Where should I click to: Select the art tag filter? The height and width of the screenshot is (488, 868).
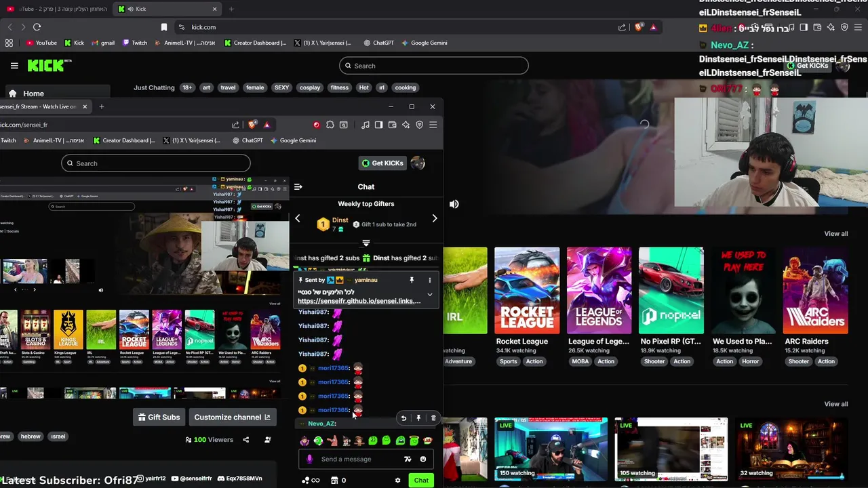pyautogui.click(x=207, y=87)
